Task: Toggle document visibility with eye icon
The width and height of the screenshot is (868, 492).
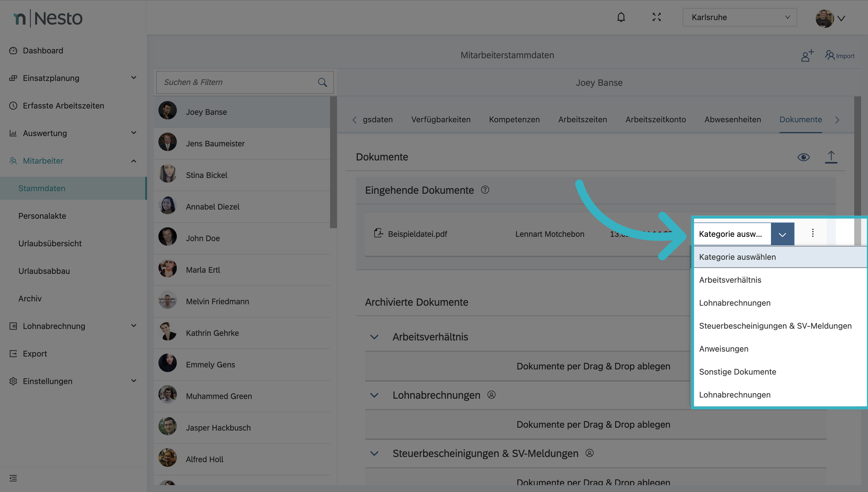Action: tap(803, 157)
